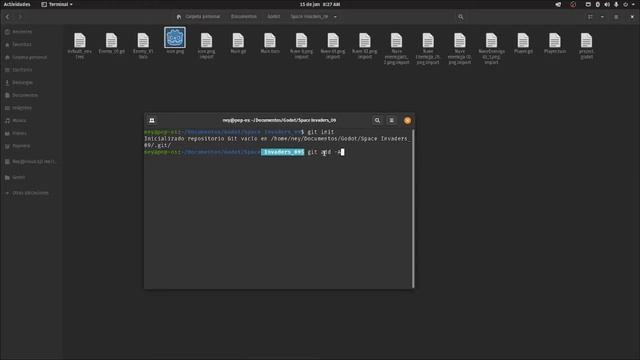This screenshot has width=640, height=360.
Task: Click the volume icon in system tray
Action: pyautogui.click(x=607, y=4)
